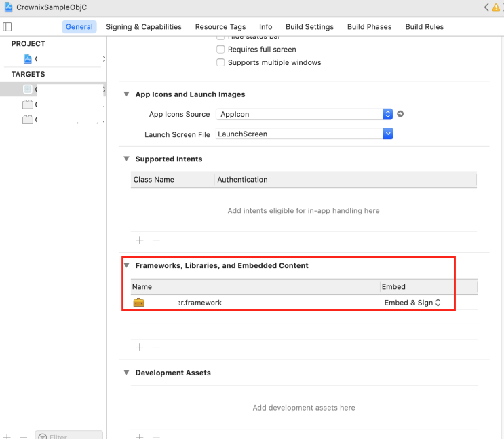The image size is (504, 439).
Task: Open Resource Tags tab
Action: [220, 26]
